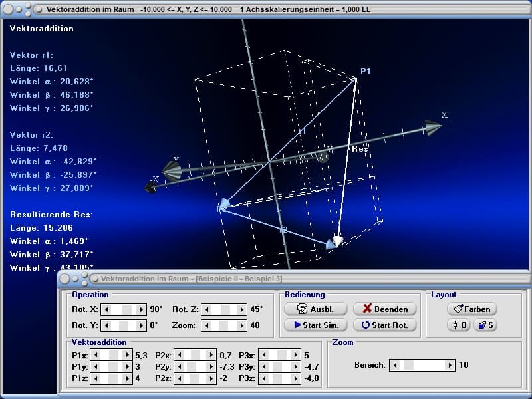
Task: Click the Bereich scrollbar thumb
Action: point(409,365)
